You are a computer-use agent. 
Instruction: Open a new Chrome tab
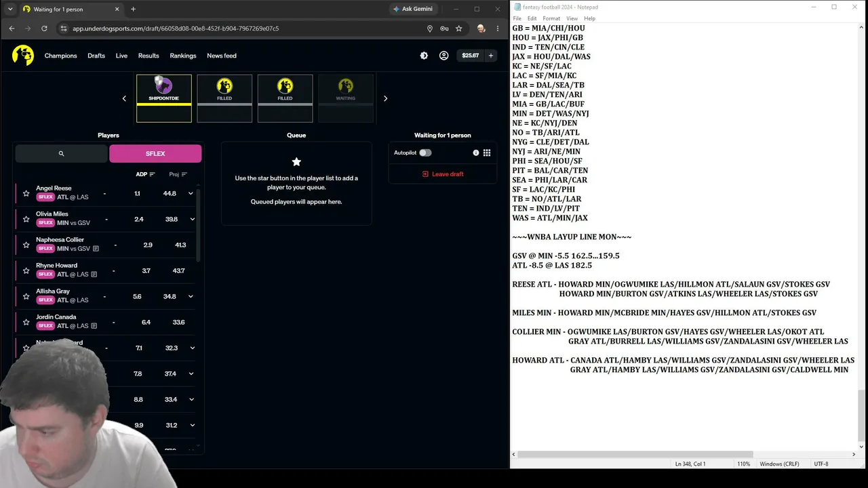click(x=133, y=9)
